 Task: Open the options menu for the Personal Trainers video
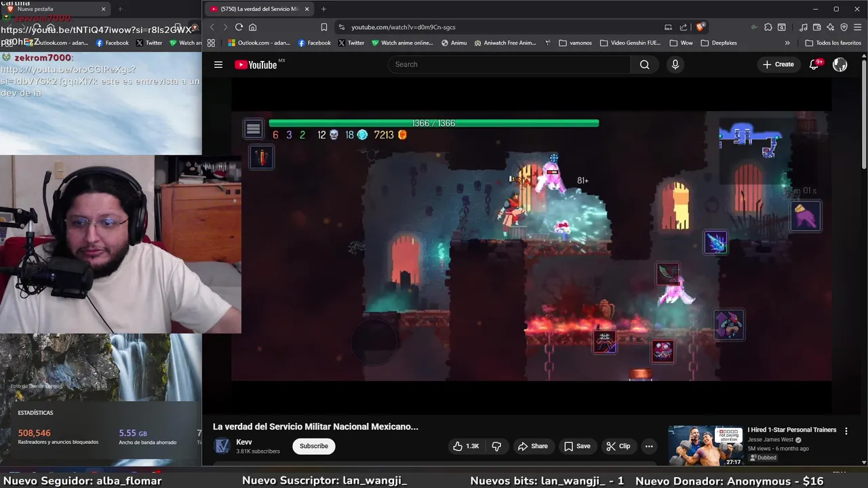[x=846, y=430]
